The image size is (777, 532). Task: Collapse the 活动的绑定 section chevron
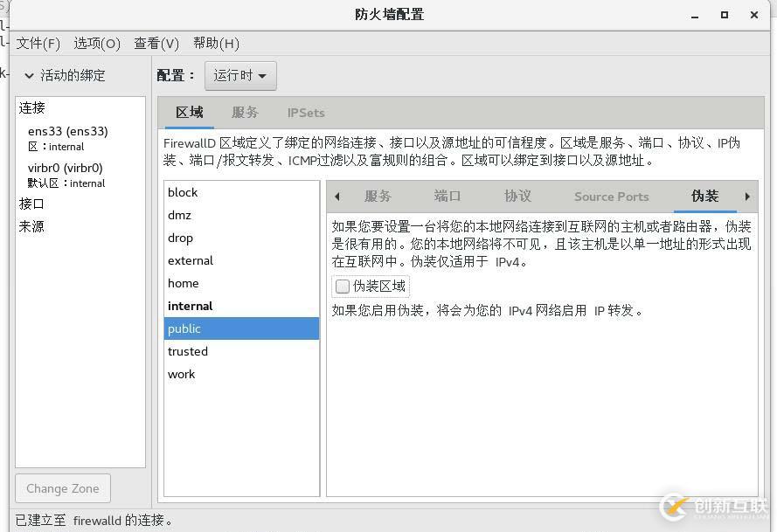pos(29,76)
